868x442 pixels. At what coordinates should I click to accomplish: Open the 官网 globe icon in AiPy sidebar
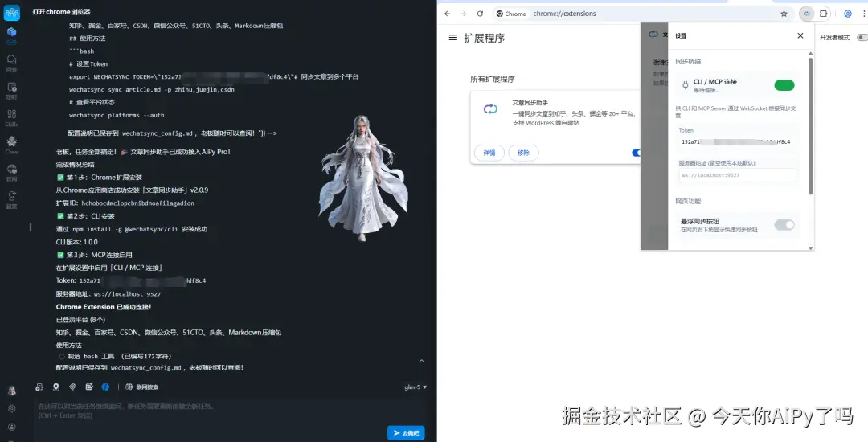[x=11, y=171]
